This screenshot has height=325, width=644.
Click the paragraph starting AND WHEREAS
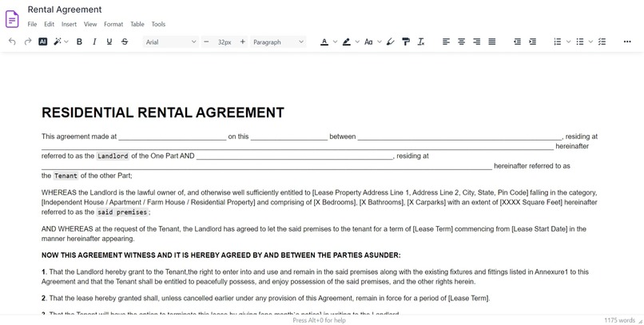click(314, 234)
